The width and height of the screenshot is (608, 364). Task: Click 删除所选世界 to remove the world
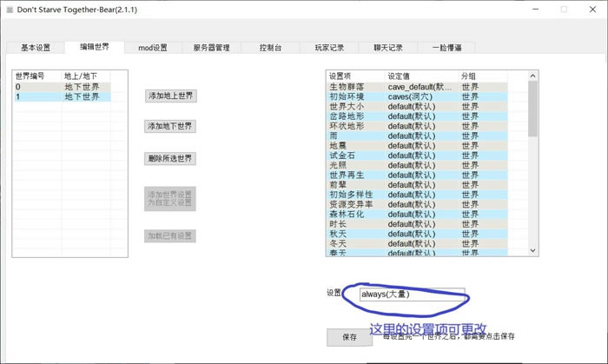[171, 158]
